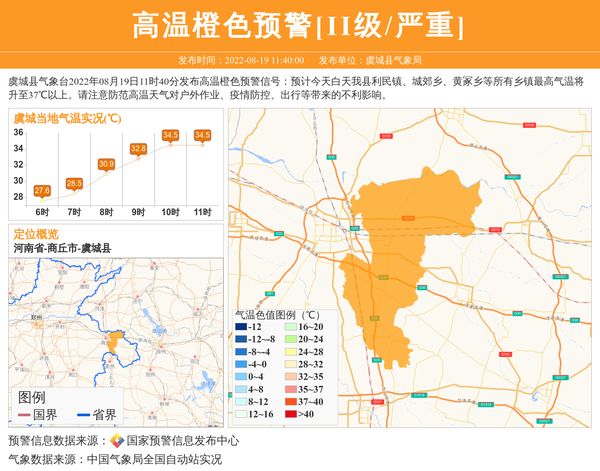This screenshot has height=471, width=600.
Task: Click the 28 value on temperature axis
Action: [x=18, y=197]
